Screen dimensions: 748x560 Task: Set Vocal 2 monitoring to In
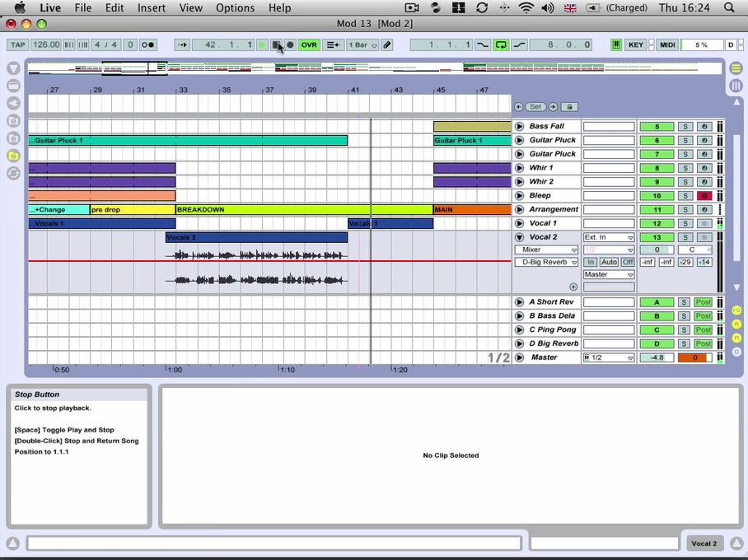point(591,262)
